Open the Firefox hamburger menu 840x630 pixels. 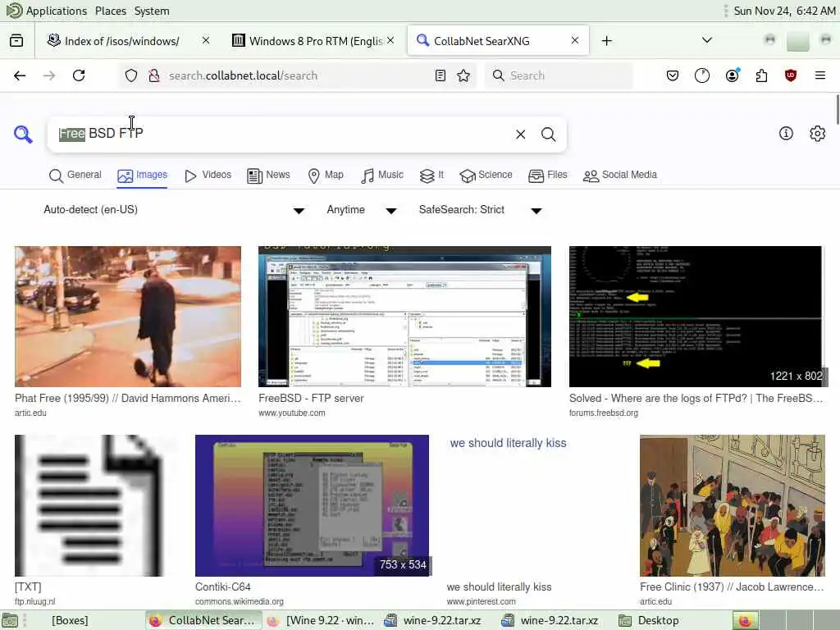(820, 75)
